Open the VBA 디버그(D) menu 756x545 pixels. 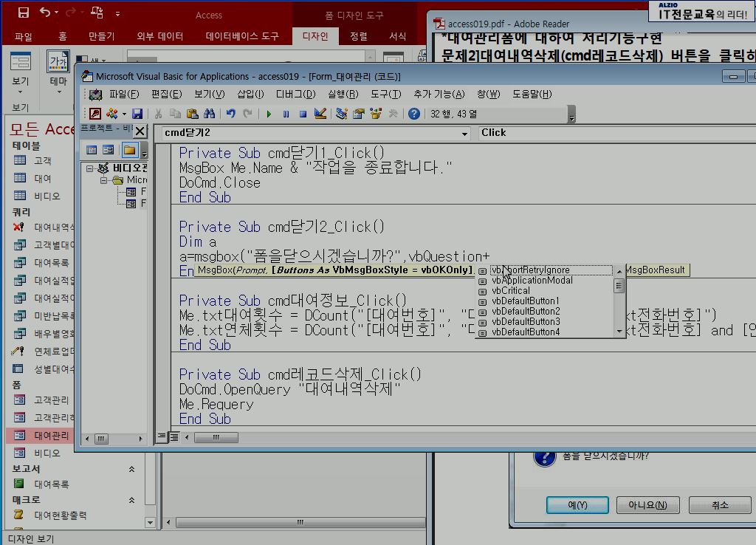(x=295, y=94)
